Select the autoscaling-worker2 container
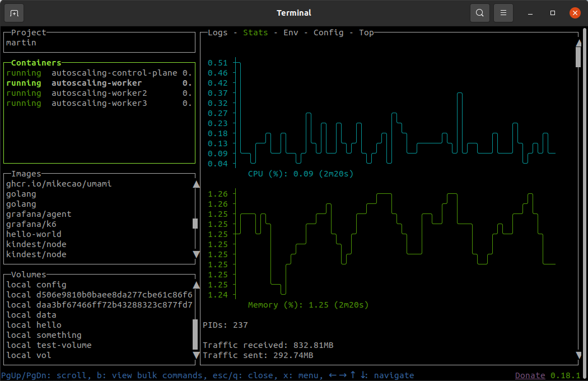The width and height of the screenshot is (588, 381). click(99, 93)
